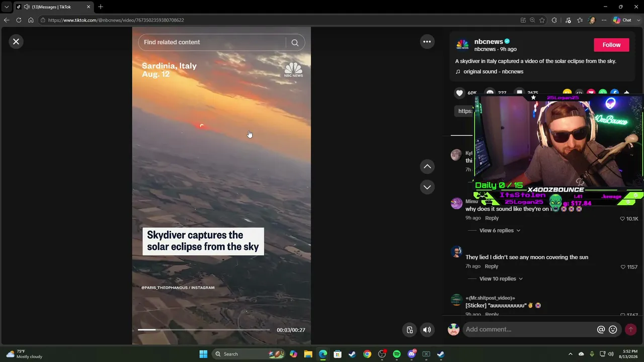Open the browser extensions puzzle icon
The image size is (644, 362).
click(554, 20)
